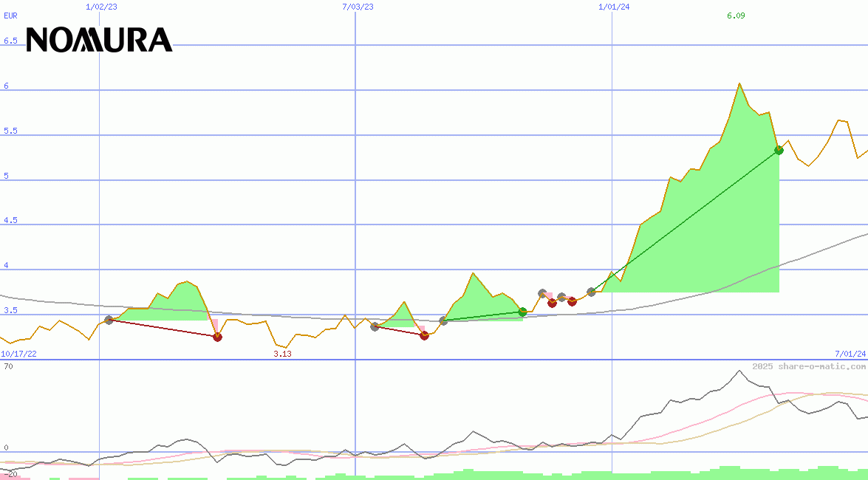This screenshot has width=868, height=480.
Task: Click the EUR currency label
Action: [10, 16]
